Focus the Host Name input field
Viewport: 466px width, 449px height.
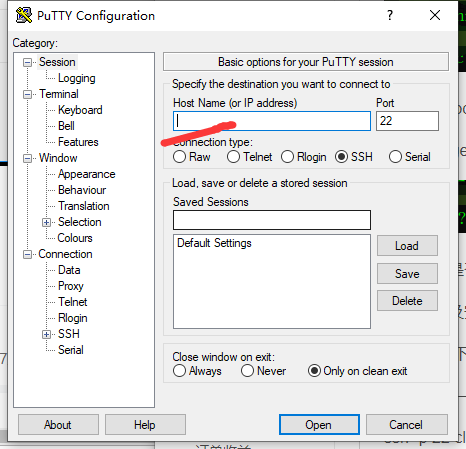tap(272, 121)
